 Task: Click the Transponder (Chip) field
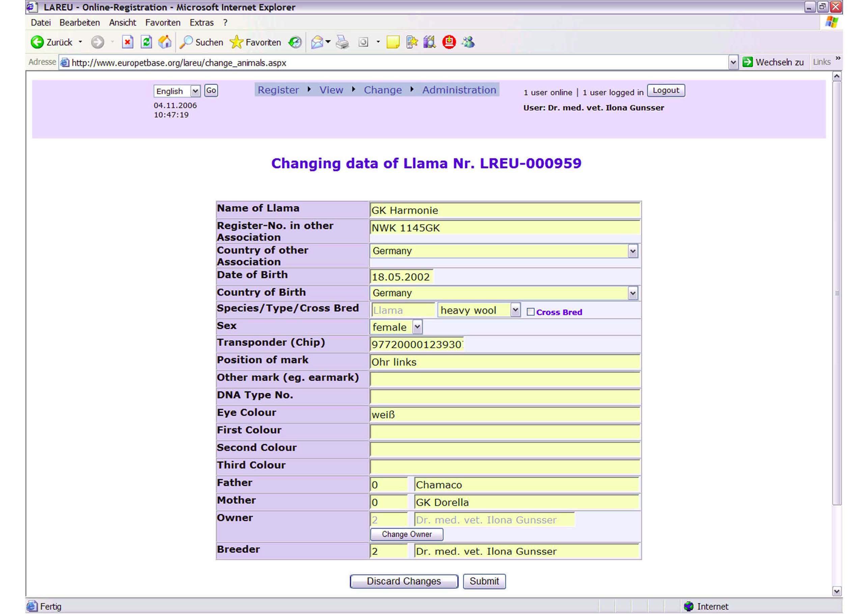[417, 344]
